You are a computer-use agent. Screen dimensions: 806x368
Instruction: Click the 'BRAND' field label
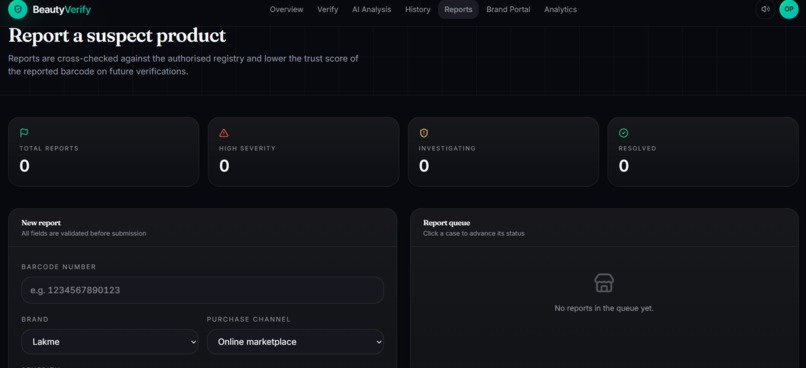point(35,319)
